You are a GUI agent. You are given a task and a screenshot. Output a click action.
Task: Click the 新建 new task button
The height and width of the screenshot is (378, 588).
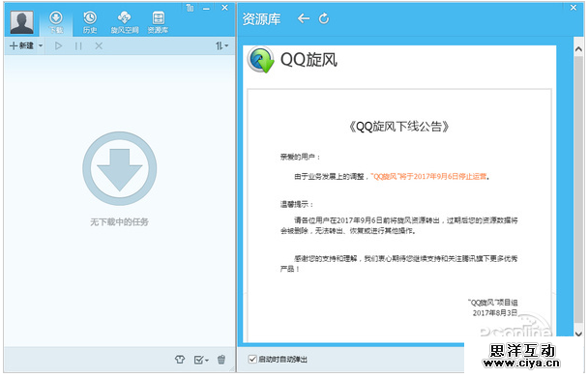(x=21, y=45)
